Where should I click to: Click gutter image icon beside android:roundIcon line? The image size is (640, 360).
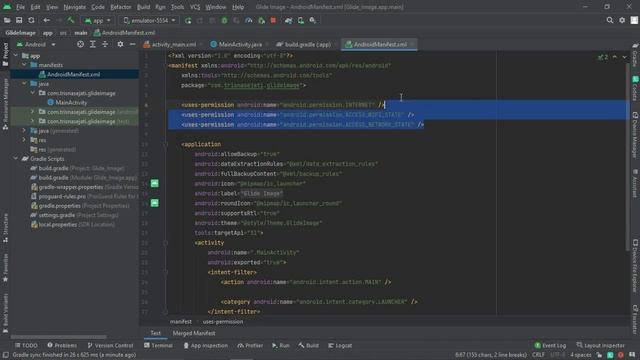point(155,203)
